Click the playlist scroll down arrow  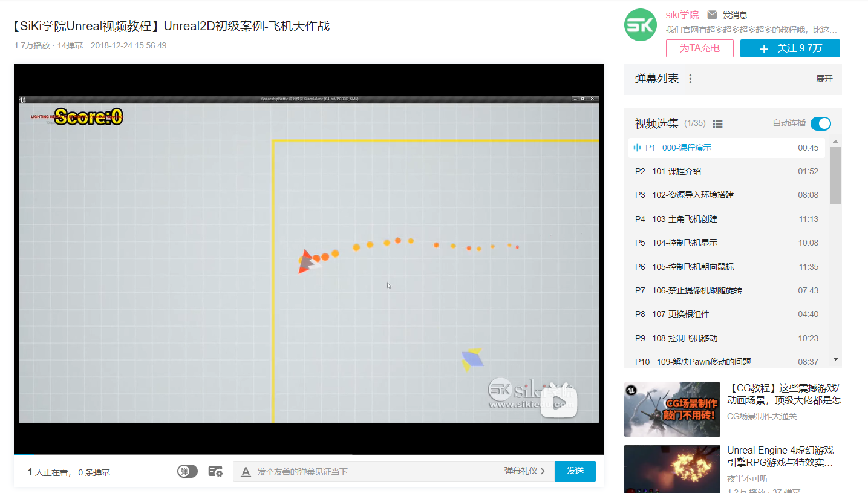[x=836, y=359]
